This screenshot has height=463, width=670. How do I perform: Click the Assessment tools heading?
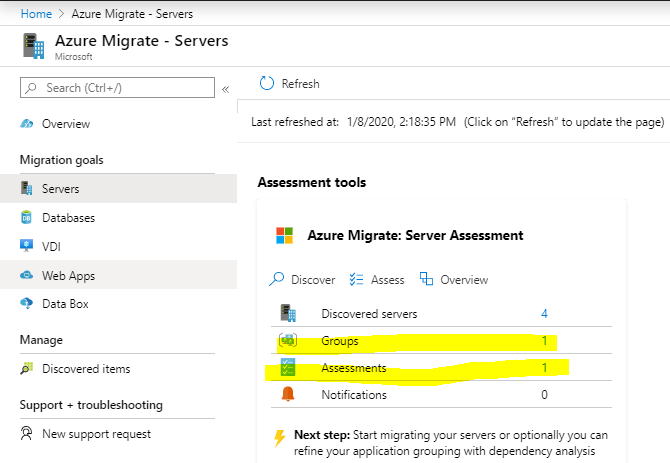(311, 182)
